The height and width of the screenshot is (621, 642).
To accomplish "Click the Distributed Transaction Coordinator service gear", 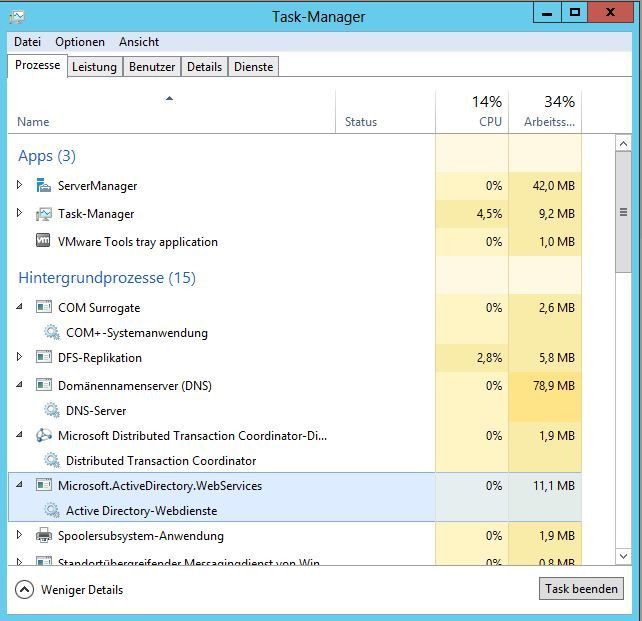I will point(52,460).
